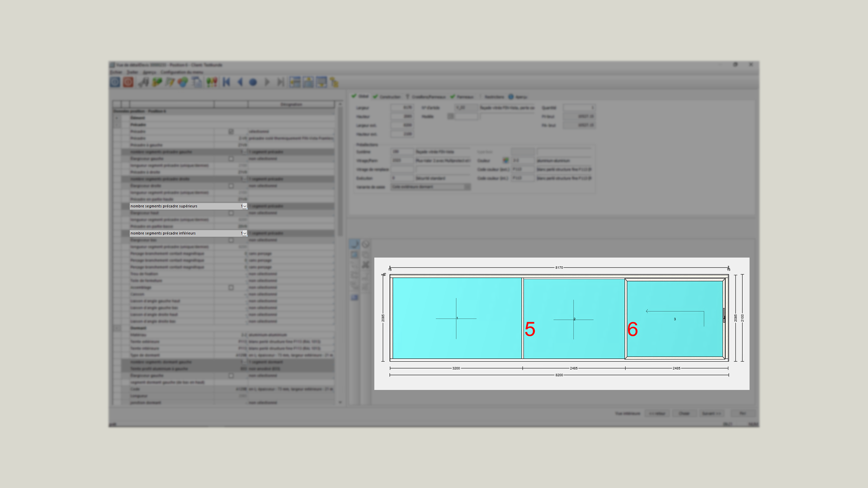Click the sliding door handle on pane 3
Viewport: 868px width, 488px height.
pos(724,315)
